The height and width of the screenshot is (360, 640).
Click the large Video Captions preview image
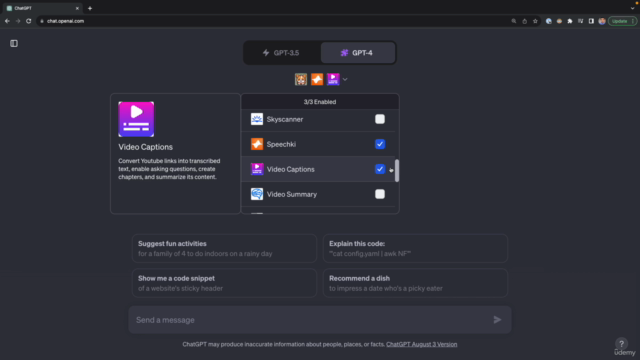pyautogui.click(x=136, y=119)
